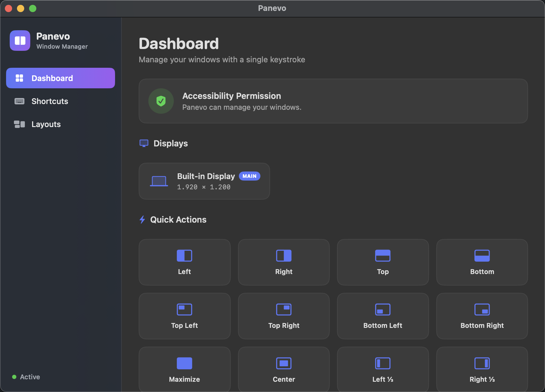Image resolution: width=545 pixels, height=392 pixels.
Task: Click the Displays section heading
Action: (171, 143)
